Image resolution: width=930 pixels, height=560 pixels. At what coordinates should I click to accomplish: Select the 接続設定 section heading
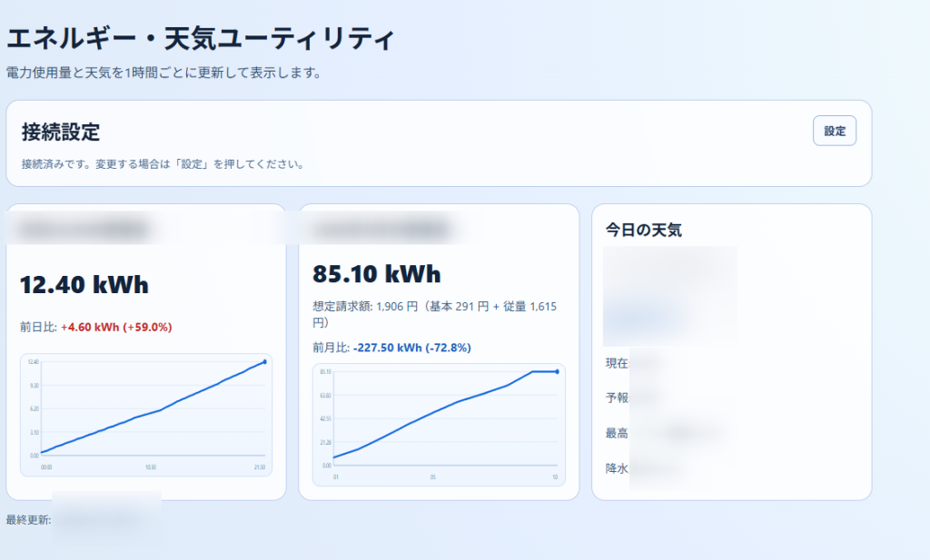(x=61, y=132)
